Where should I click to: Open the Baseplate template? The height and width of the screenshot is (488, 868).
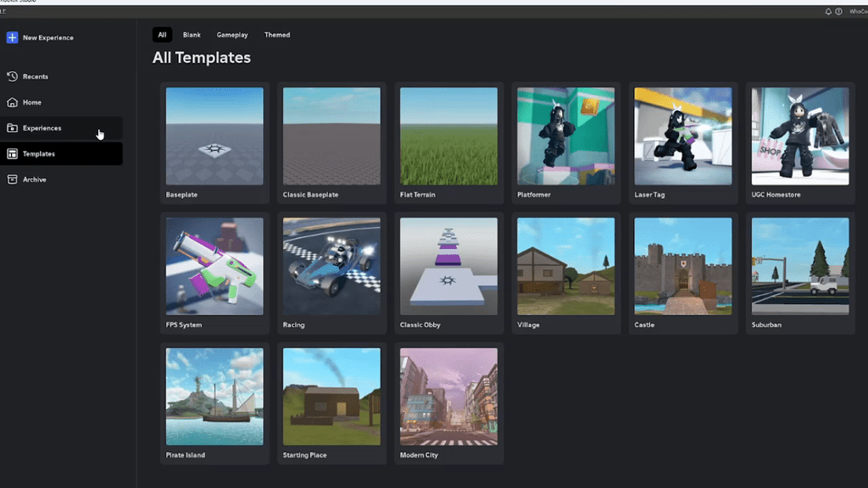(x=214, y=137)
